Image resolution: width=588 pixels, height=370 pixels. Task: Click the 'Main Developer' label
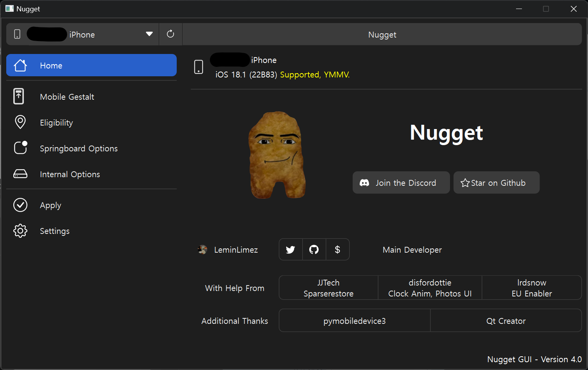pos(412,250)
